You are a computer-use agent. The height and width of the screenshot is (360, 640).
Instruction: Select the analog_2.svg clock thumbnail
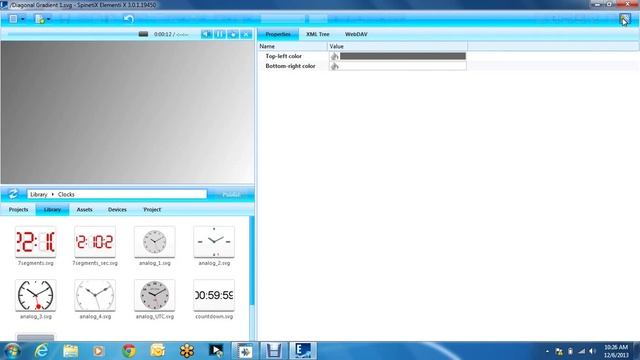click(214, 242)
